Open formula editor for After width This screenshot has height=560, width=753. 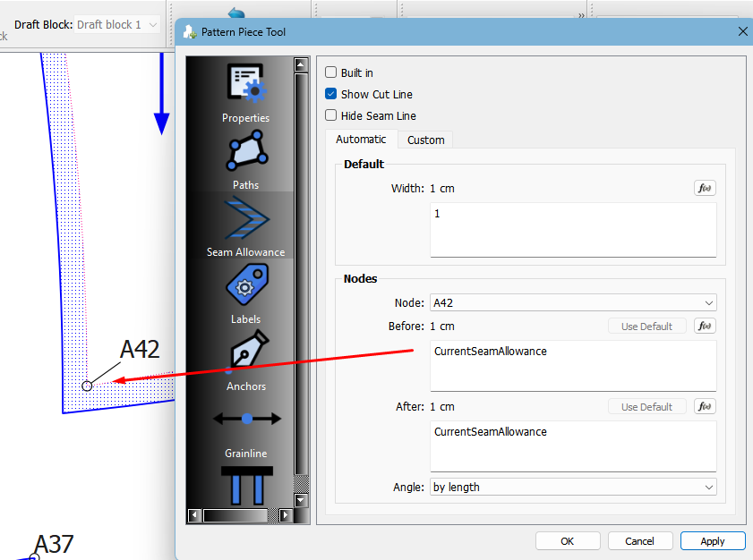(705, 407)
